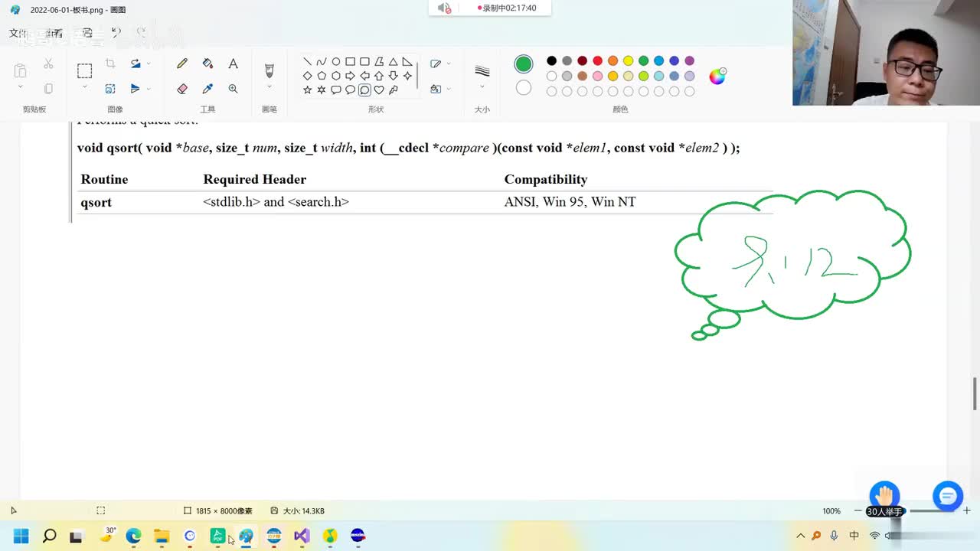Click the vertical scrollbar thumb
Image resolution: width=980 pixels, height=551 pixels.
pyautogui.click(x=975, y=393)
